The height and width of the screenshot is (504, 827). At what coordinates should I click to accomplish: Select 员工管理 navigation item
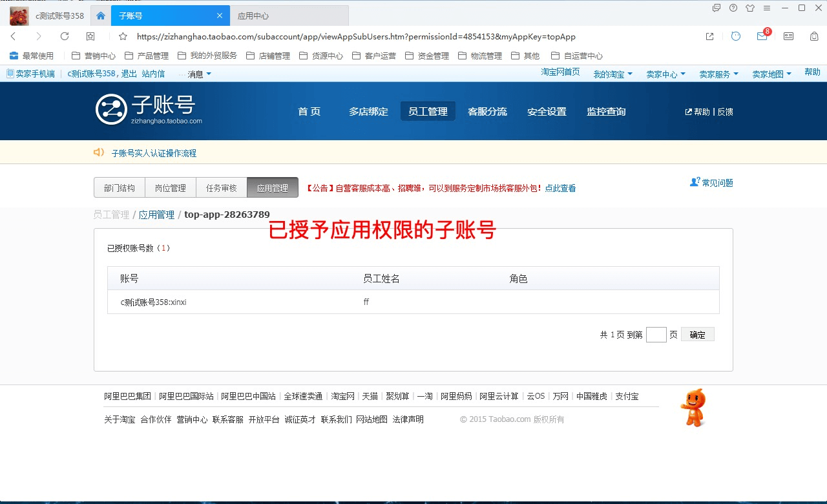[428, 111]
